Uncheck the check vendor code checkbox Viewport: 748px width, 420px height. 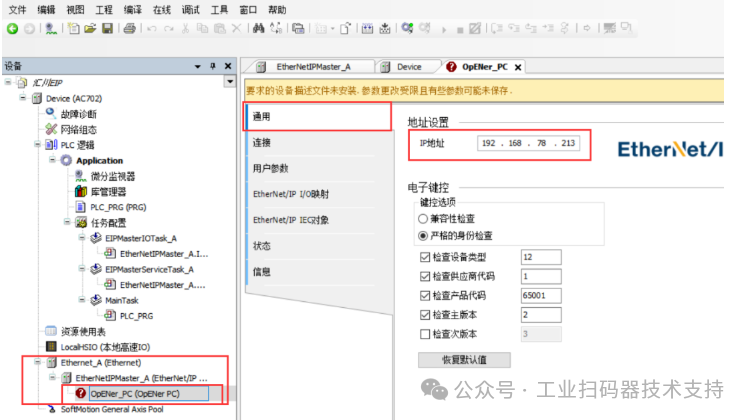tap(425, 276)
